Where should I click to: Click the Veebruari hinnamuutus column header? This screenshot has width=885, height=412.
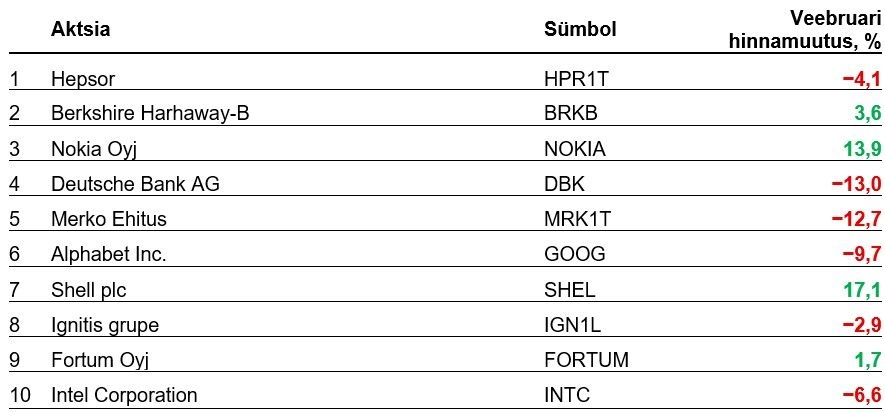819,29
